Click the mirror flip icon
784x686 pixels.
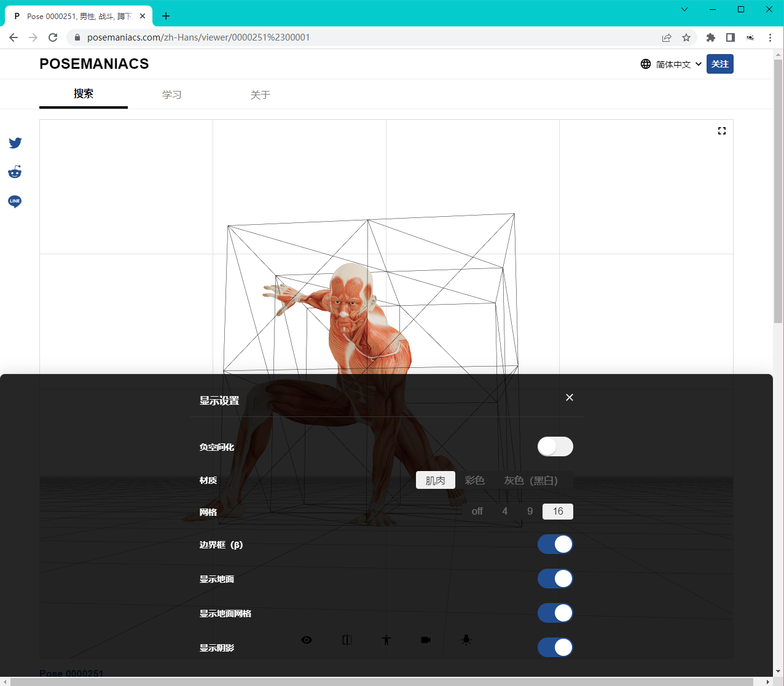point(347,640)
